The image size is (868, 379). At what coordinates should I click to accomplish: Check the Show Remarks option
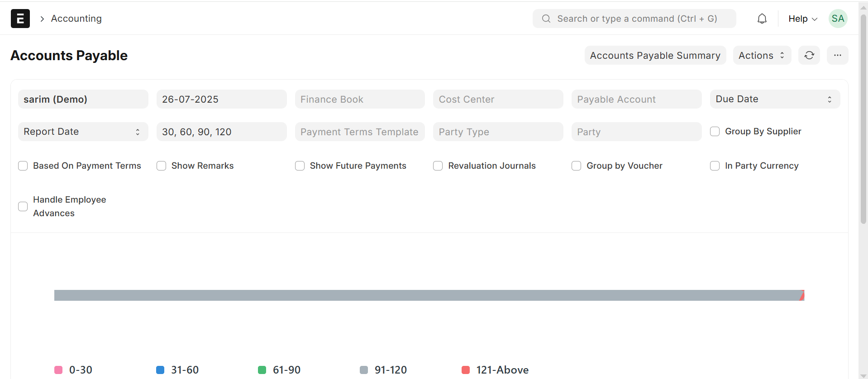point(162,166)
